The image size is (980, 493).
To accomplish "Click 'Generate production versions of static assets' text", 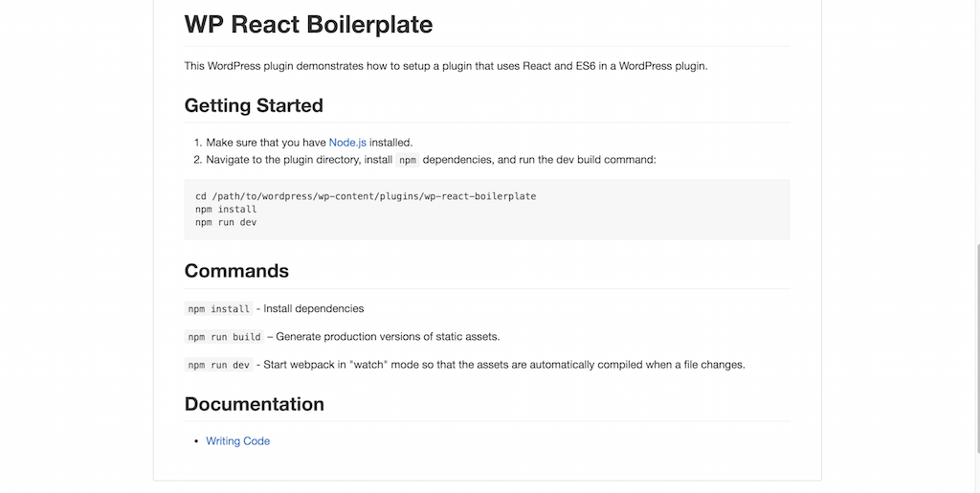I will coord(388,337).
